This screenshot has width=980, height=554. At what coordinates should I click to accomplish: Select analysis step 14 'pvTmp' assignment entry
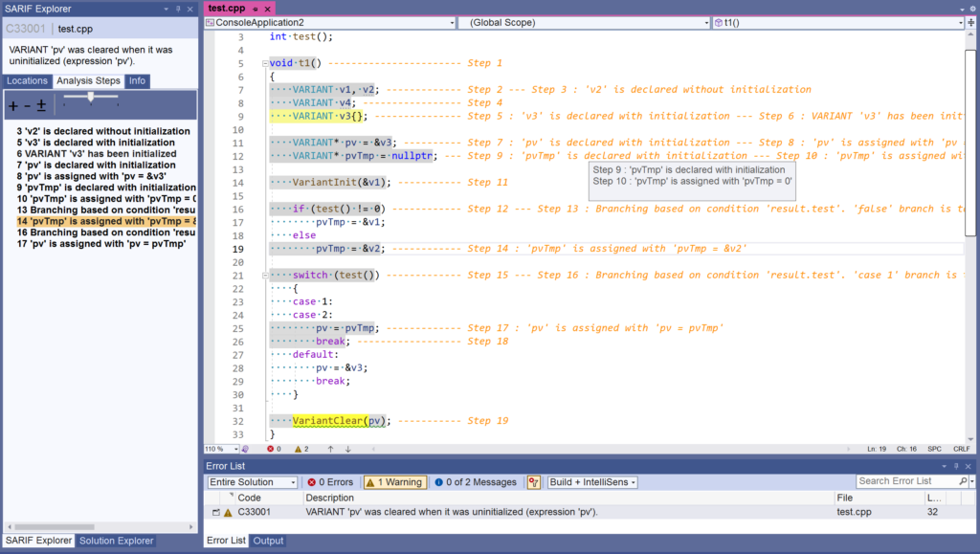(x=96, y=221)
